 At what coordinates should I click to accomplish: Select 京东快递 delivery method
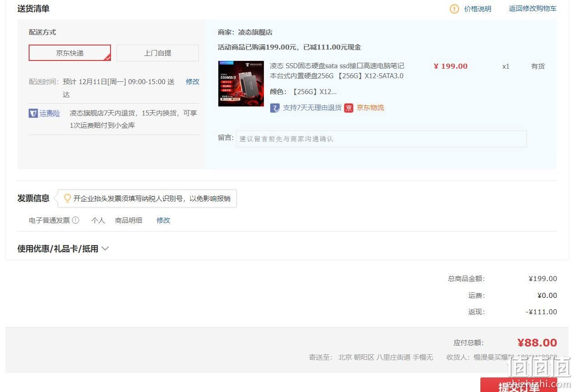click(x=70, y=53)
